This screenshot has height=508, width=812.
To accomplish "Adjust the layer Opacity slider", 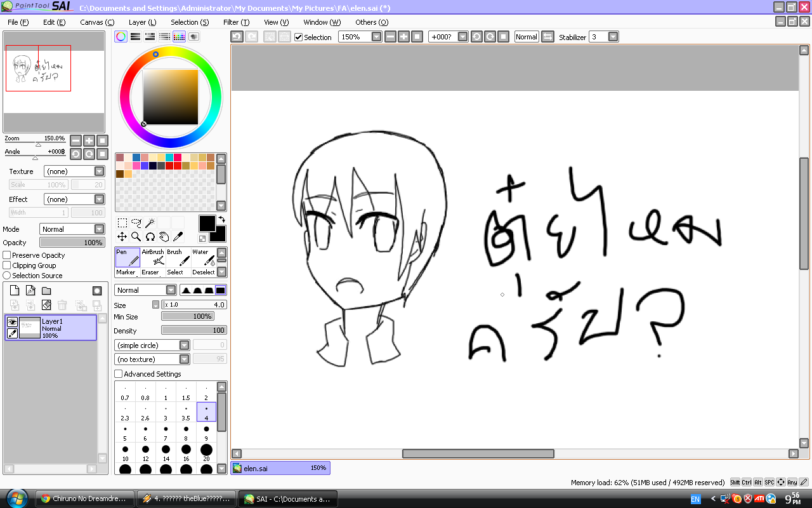I will pos(72,243).
